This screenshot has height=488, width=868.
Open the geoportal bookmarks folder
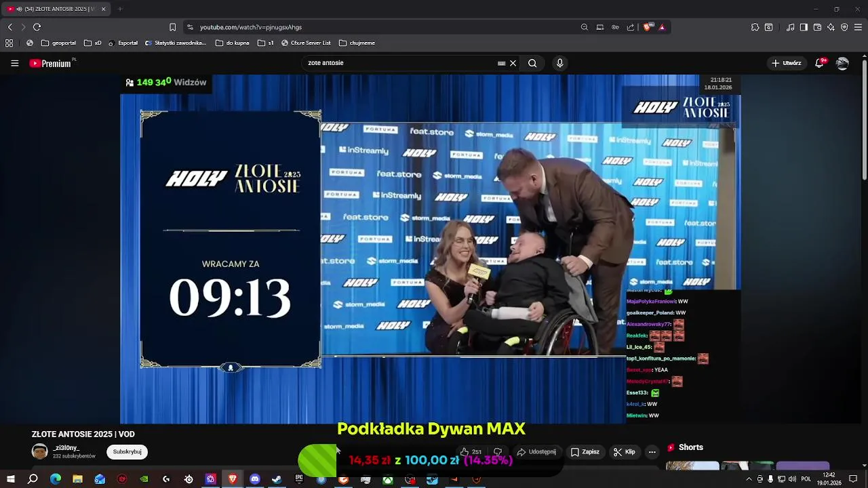tap(58, 43)
